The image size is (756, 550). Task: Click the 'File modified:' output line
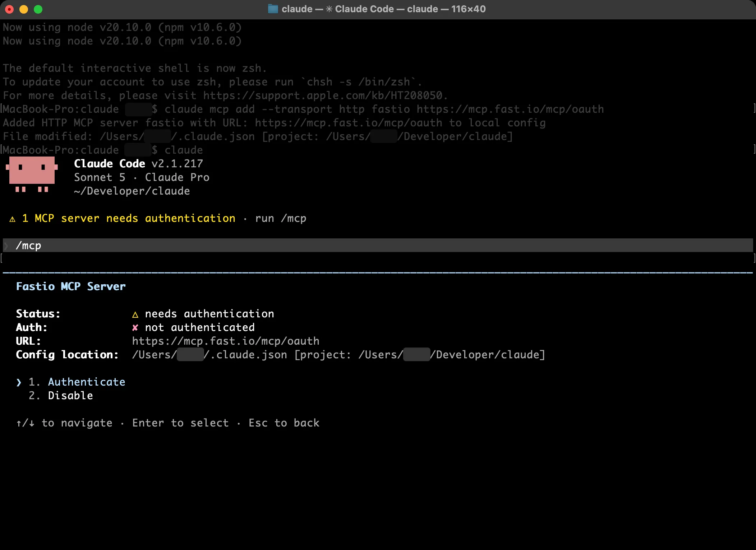(258, 136)
